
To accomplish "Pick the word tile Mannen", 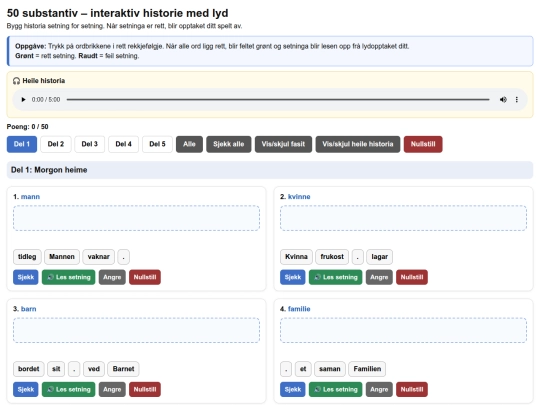I will coord(62,257).
